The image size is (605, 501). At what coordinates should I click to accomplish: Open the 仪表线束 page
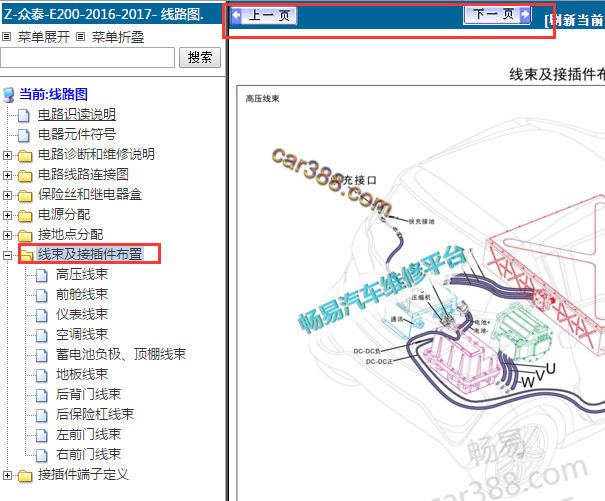[x=82, y=314]
